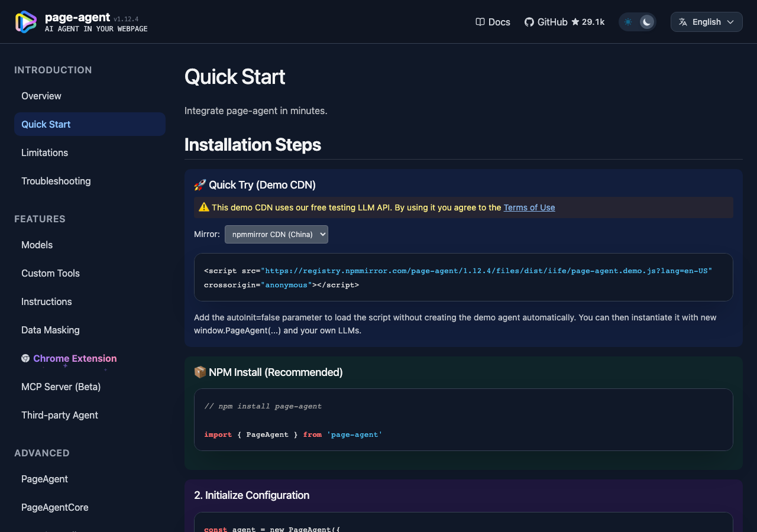Viewport: 757px width, 532px height.
Task: Open the Custom Tools page
Action: (90, 273)
